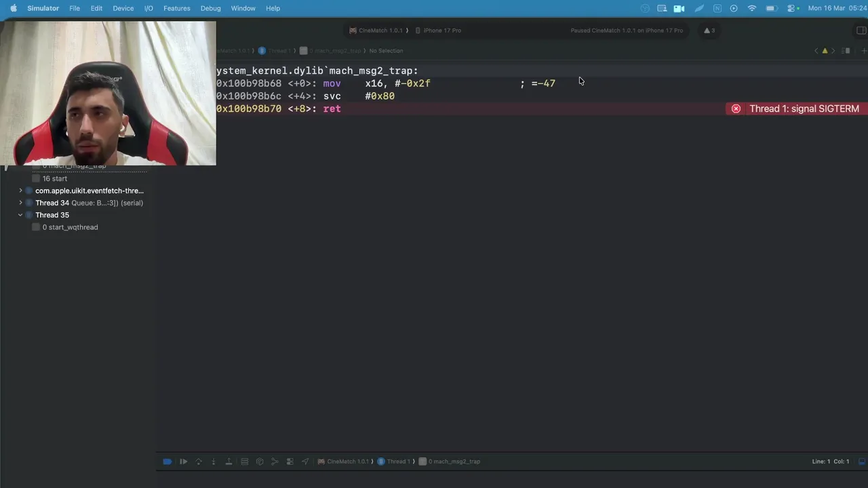
Task: Click the step into icon
Action: pos(214,462)
